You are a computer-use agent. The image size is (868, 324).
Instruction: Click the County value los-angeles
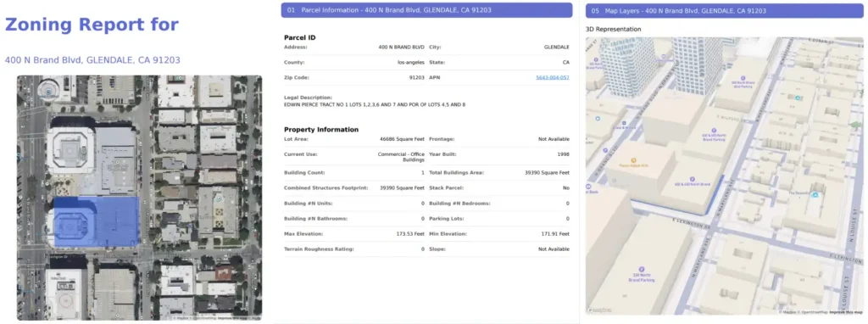point(411,63)
